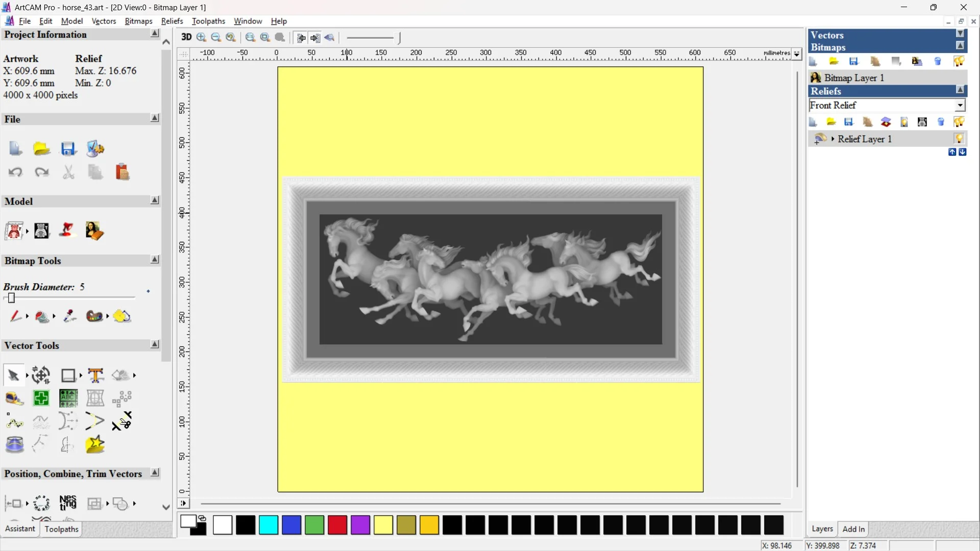Collapse the Project Information panel
This screenshot has height=551, width=980.
155,33
